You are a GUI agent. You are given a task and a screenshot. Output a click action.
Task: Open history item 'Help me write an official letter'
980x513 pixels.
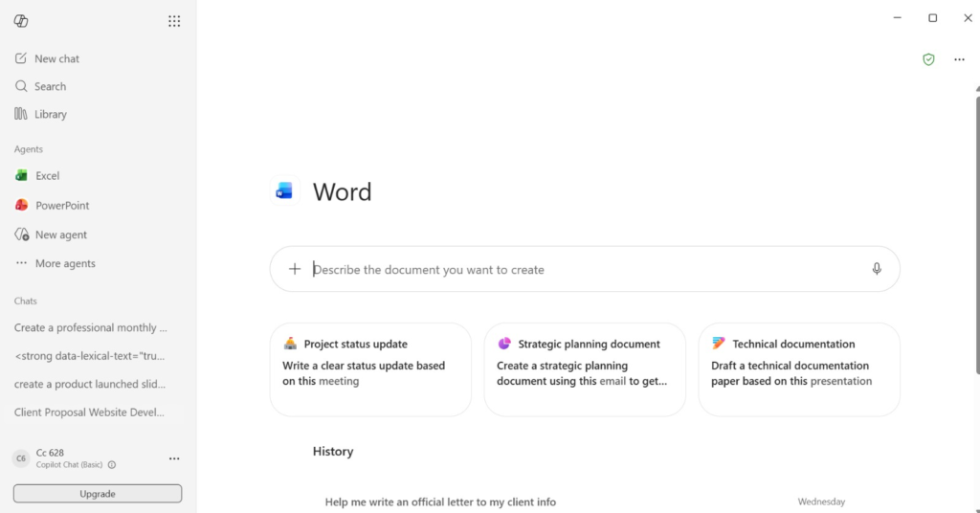pyautogui.click(x=440, y=502)
